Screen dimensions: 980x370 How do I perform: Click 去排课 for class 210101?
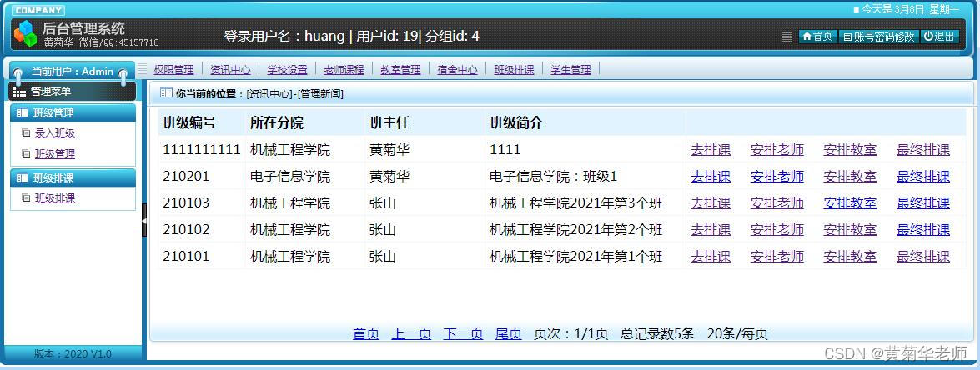711,257
